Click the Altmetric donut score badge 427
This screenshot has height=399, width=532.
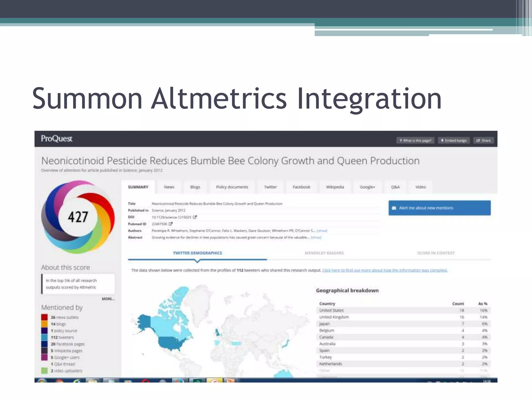78,217
